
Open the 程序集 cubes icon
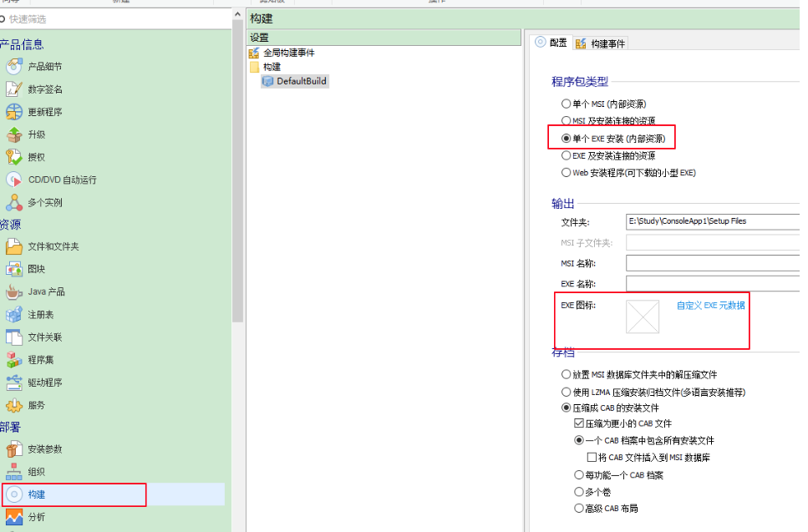(x=14, y=359)
